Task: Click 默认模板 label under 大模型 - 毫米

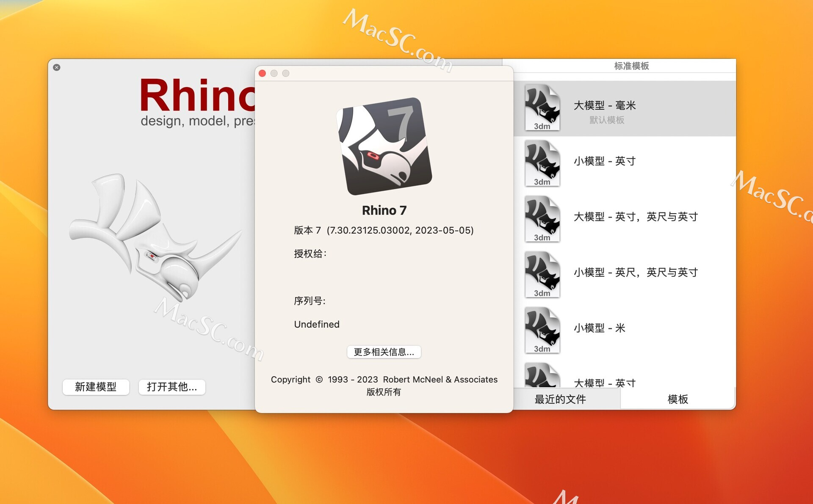Action: point(607,120)
